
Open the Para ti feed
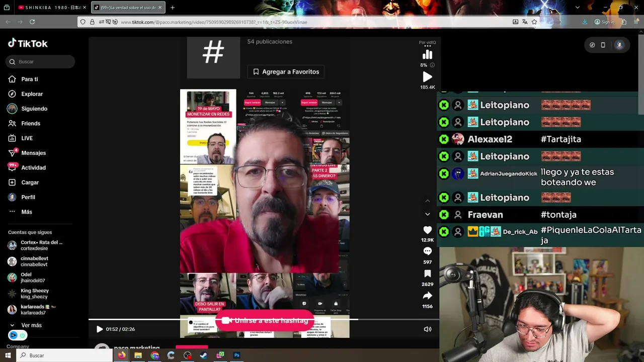(24, 79)
